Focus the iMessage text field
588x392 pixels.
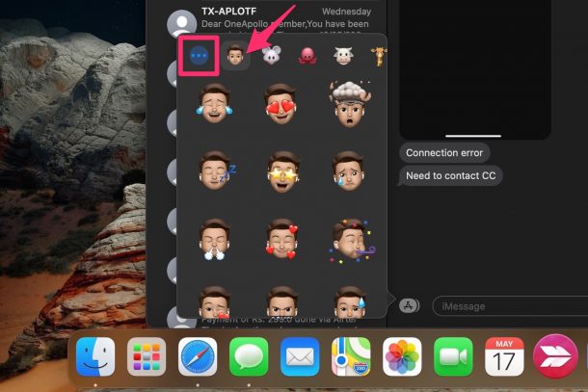510,306
